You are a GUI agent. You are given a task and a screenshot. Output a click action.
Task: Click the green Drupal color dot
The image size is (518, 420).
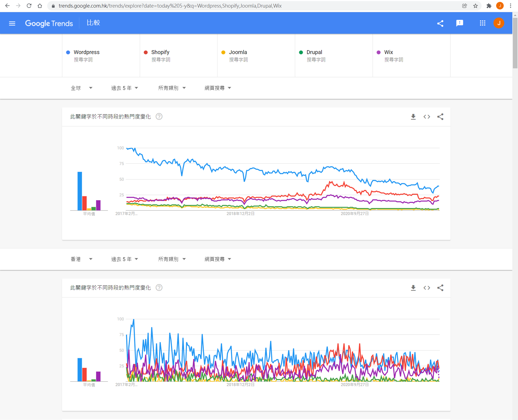click(x=301, y=52)
